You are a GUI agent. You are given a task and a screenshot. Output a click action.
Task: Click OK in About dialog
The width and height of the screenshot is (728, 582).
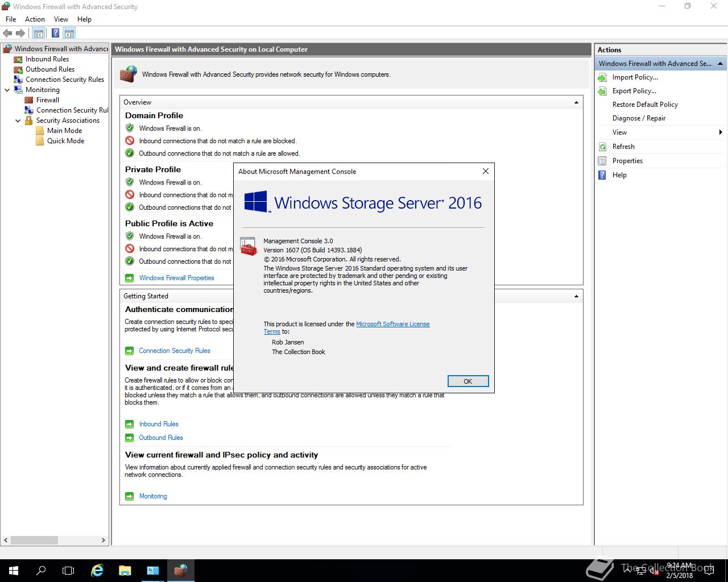coord(468,381)
